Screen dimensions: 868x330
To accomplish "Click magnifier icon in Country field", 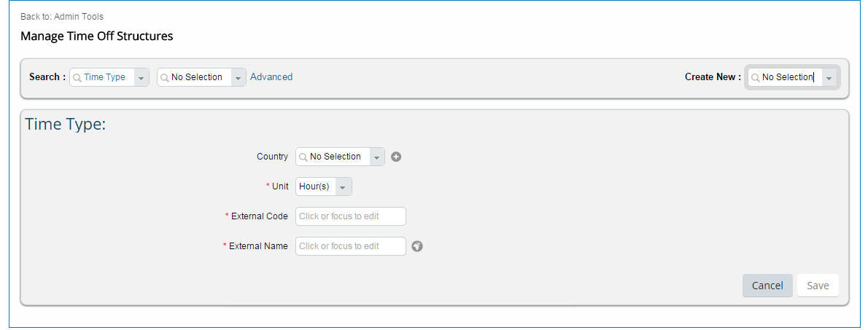I will point(303,157).
